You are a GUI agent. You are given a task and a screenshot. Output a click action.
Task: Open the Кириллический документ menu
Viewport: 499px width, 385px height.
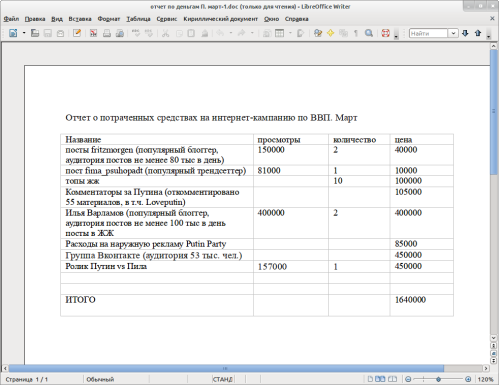pos(221,19)
